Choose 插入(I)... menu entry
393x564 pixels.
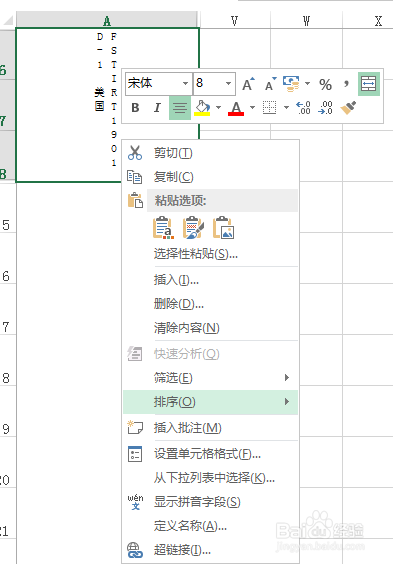(x=210, y=279)
